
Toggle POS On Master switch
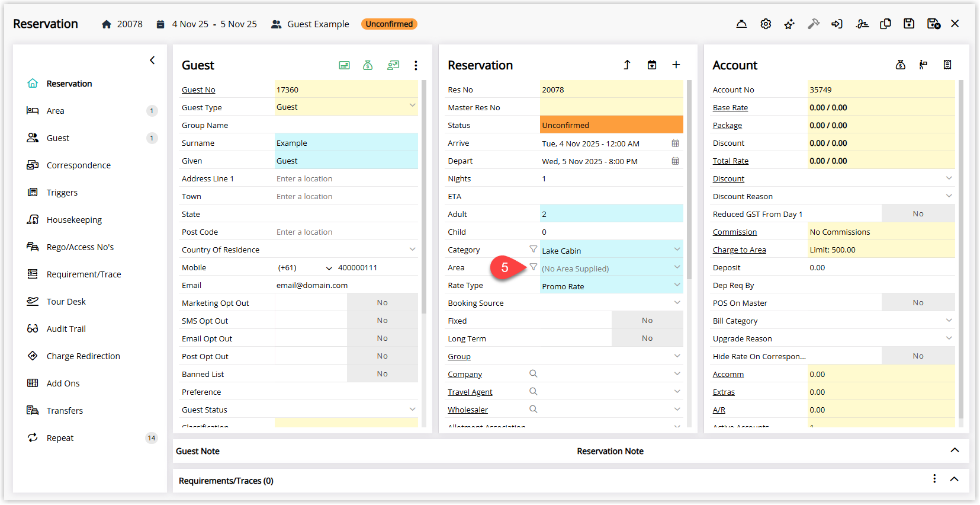918,303
